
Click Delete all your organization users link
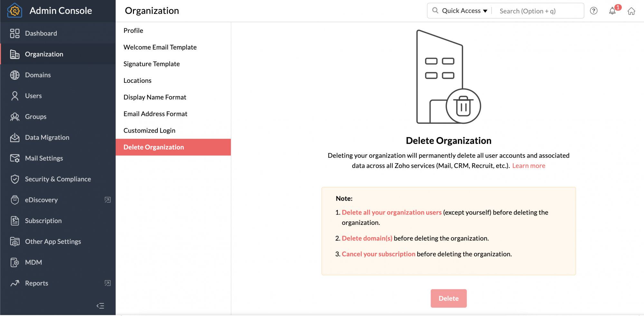[392, 213]
